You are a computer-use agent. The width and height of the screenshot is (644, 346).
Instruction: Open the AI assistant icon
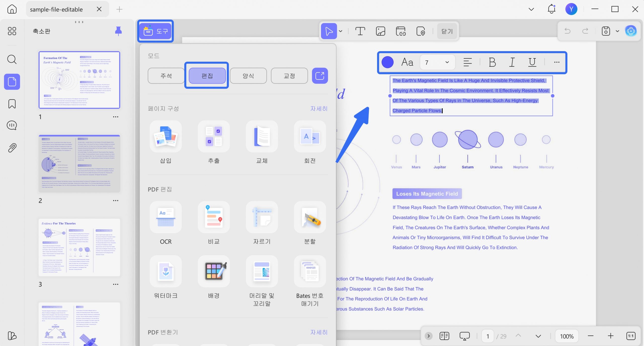tap(631, 31)
